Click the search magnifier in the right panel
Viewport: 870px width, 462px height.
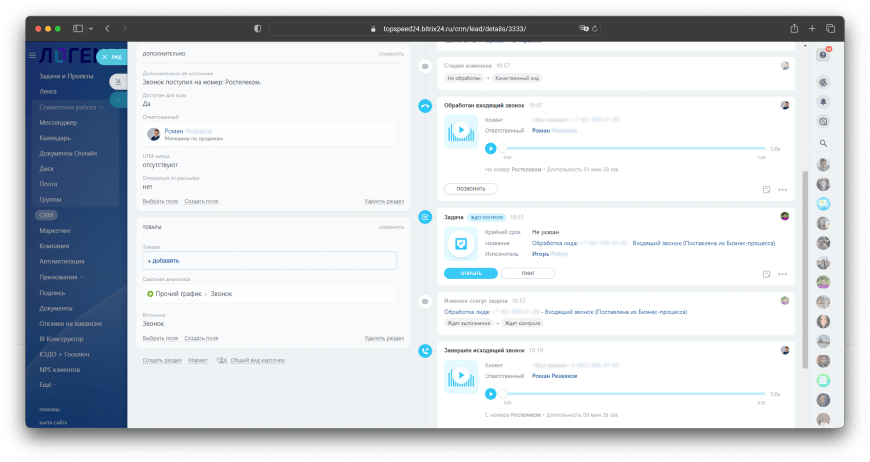tap(823, 143)
